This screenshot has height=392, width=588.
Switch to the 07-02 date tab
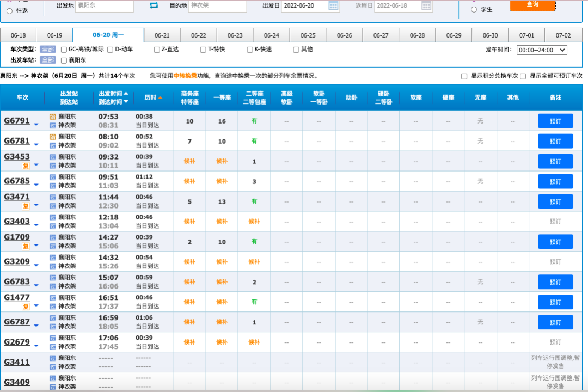click(563, 35)
